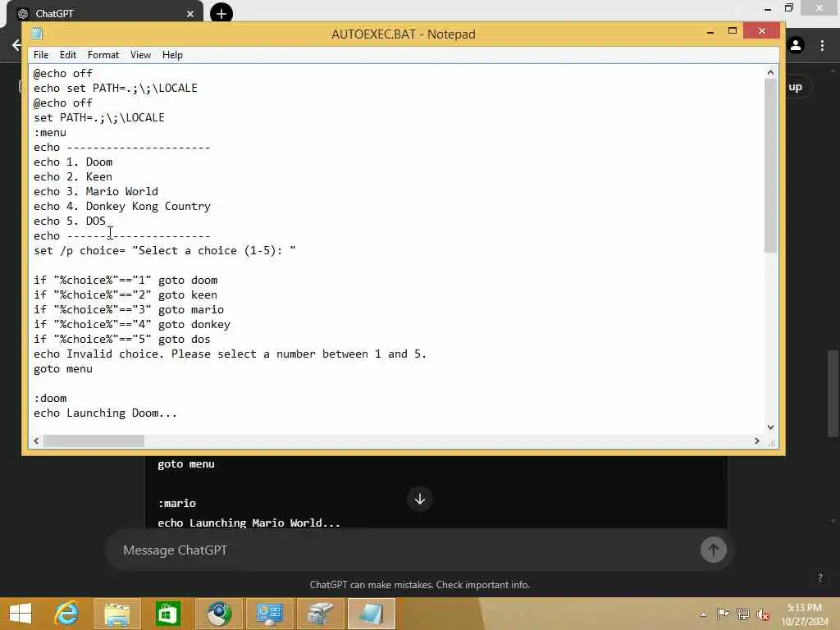
Task: Click the line ending with 'goto dos'
Action: point(122,339)
